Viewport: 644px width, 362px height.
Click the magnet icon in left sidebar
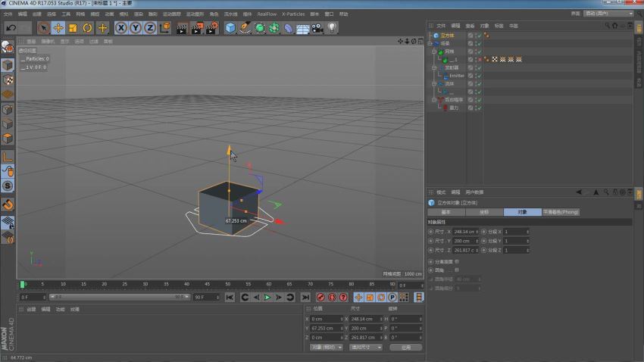point(8,204)
